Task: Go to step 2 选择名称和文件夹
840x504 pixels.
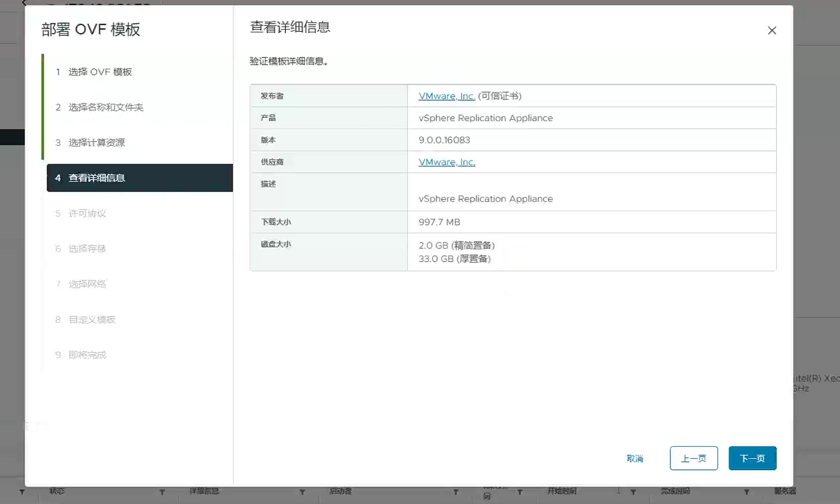Action: [x=106, y=107]
